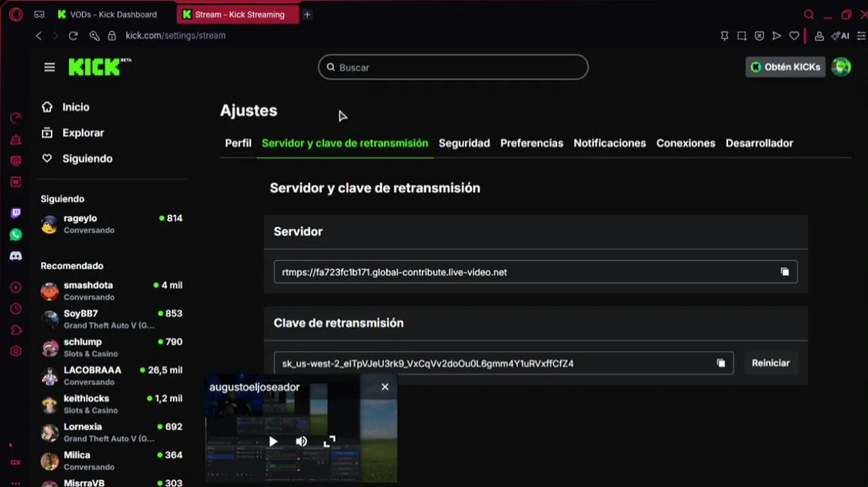
Task: Open the Opera AI assistant
Action: (x=840, y=36)
